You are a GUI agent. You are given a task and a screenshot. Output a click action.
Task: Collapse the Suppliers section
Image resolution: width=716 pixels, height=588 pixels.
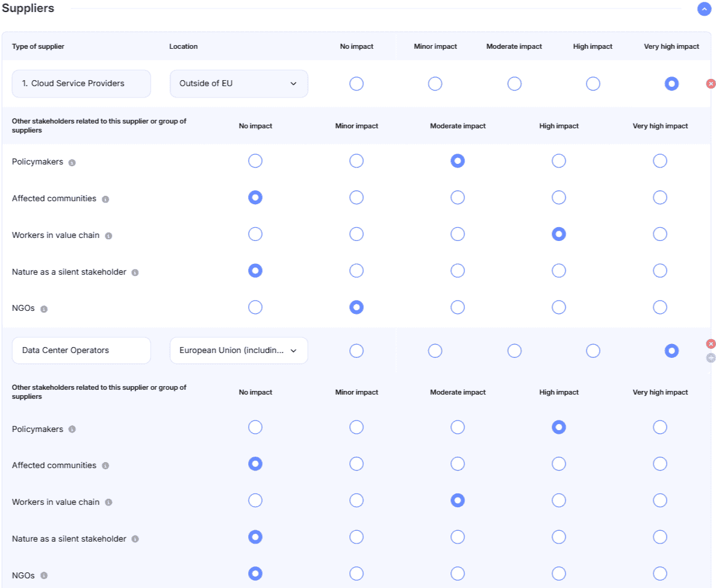(x=703, y=9)
